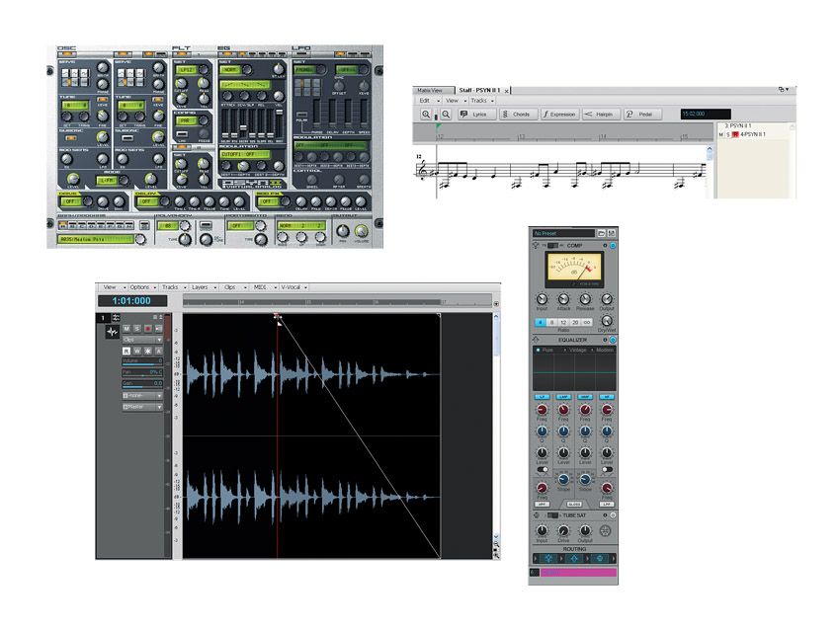This screenshot has width=840, height=630.
Task: Solo track 4-PSYN II 1 in Staff list
Action: tap(728, 134)
